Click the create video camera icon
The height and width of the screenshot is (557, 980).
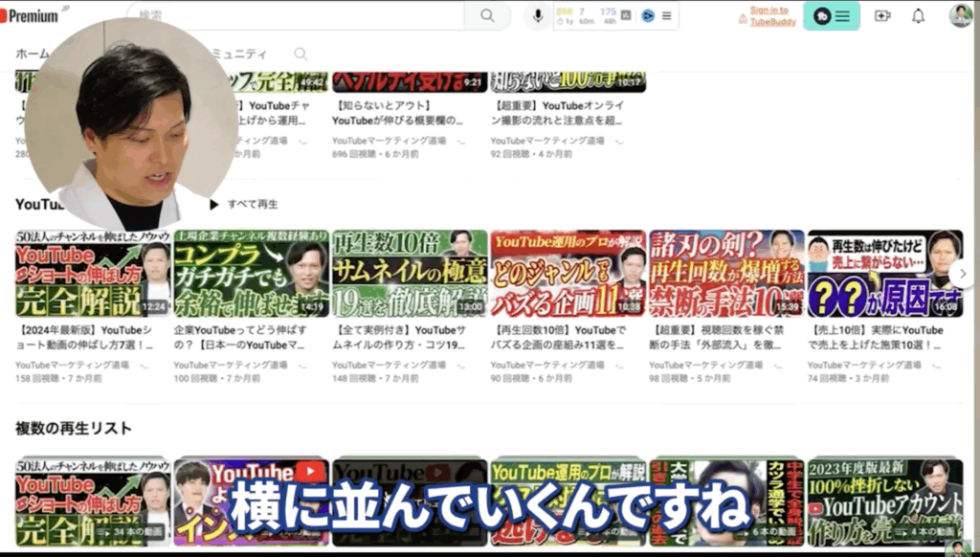(882, 16)
